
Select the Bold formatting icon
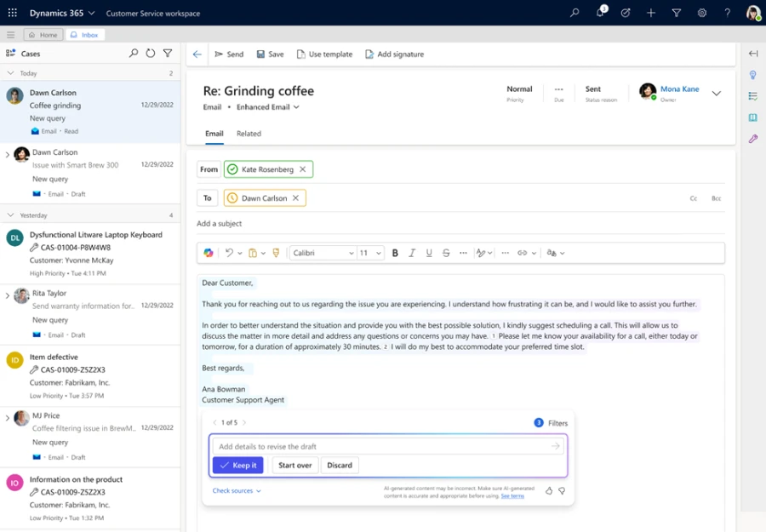(395, 253)
